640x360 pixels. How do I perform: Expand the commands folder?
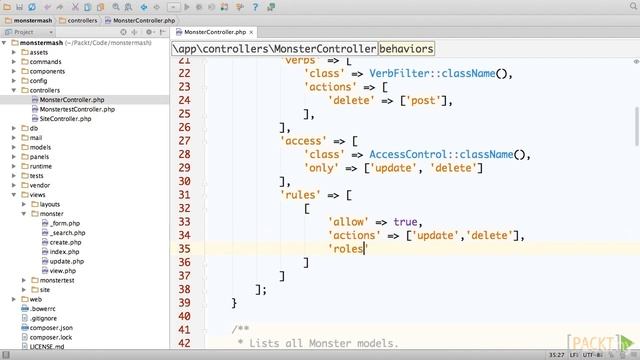[14, 62]
